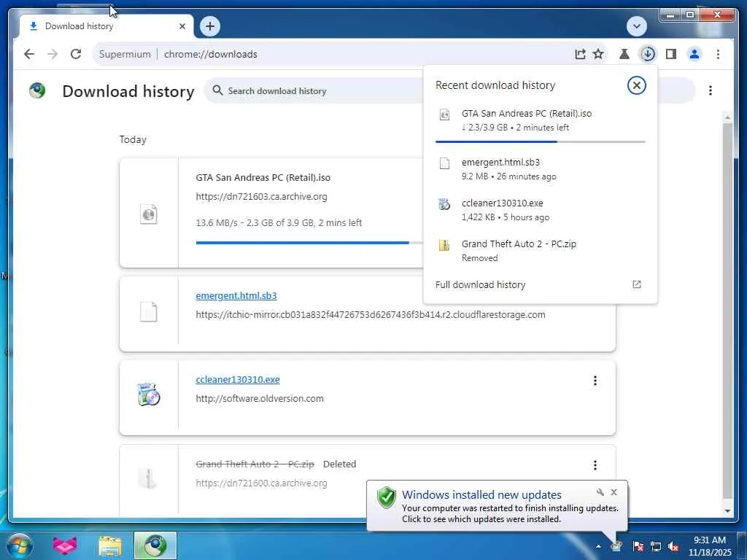Click Full download history link
The width and height of the screenshot is (747, 560).
pyautogui.click(x=480, y=285)
